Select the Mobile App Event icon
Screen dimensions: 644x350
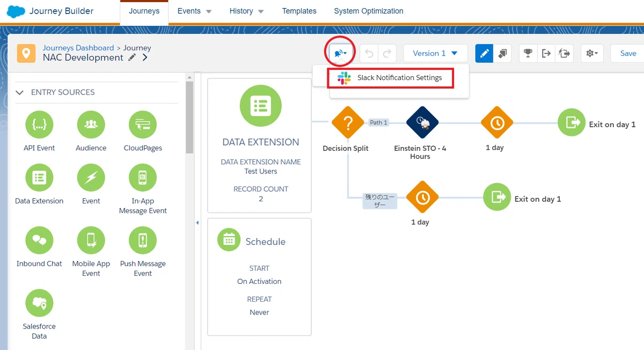click(x=91, y=240)
